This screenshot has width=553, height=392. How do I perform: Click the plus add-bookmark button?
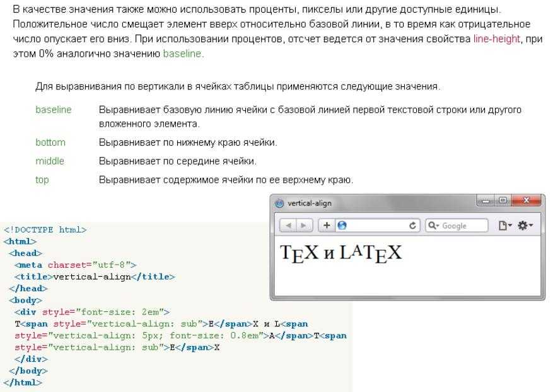point(327,225)
